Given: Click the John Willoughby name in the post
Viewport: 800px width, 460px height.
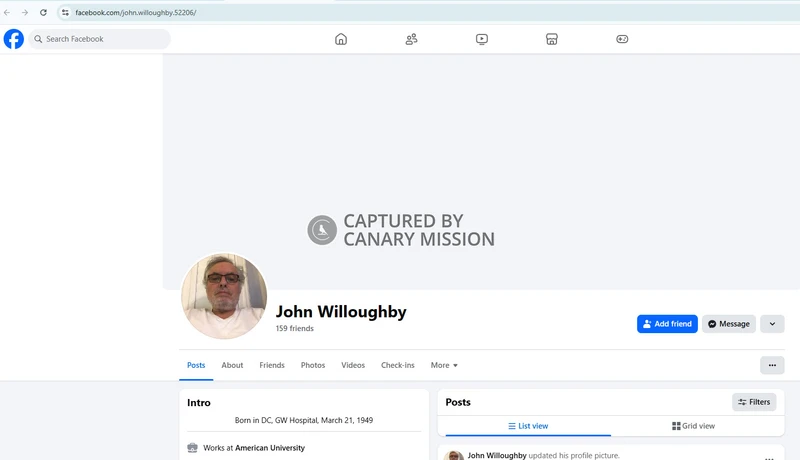Looking at the screenshot, I should (x=497, y=455).
